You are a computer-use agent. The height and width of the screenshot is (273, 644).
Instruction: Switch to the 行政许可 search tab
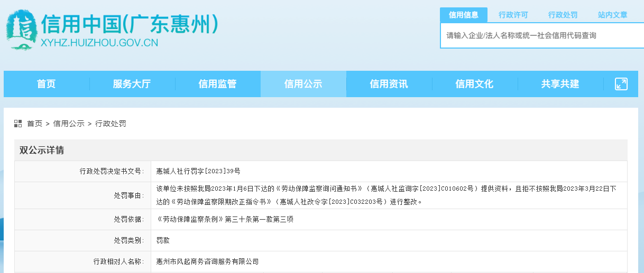513,15
